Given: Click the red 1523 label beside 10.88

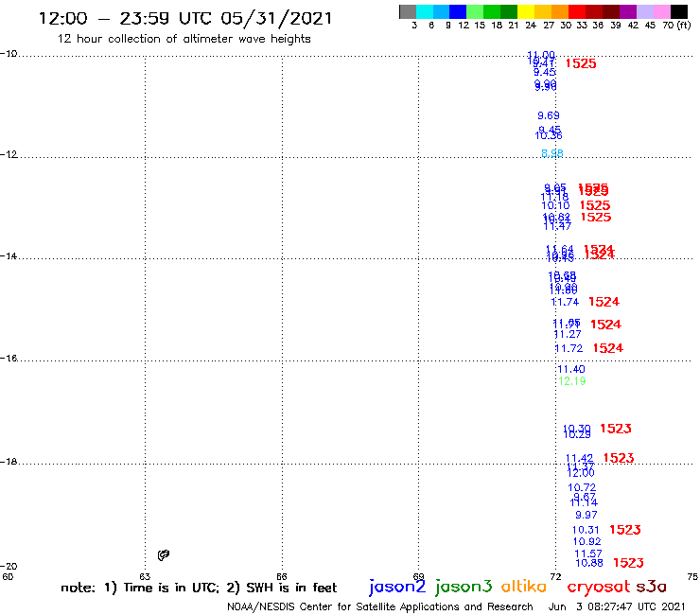Looking at the screenshot, I should click(x=628, y=563).
